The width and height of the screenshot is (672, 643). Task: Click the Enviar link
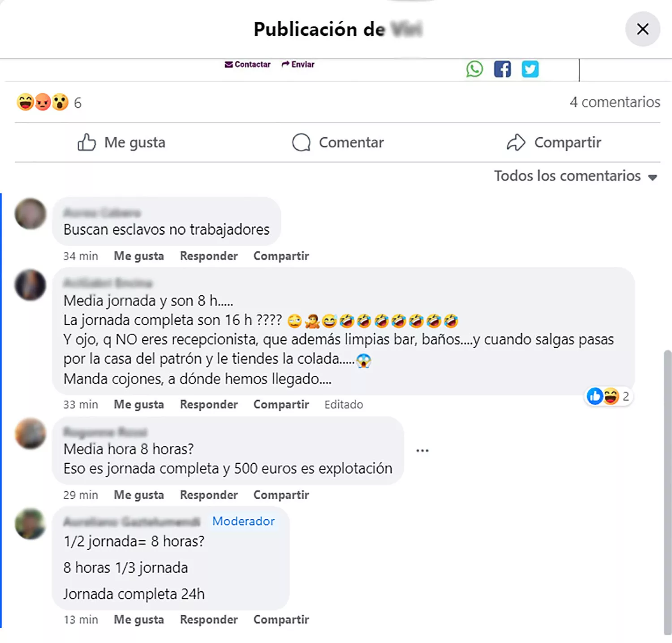(x=298, y=65)
